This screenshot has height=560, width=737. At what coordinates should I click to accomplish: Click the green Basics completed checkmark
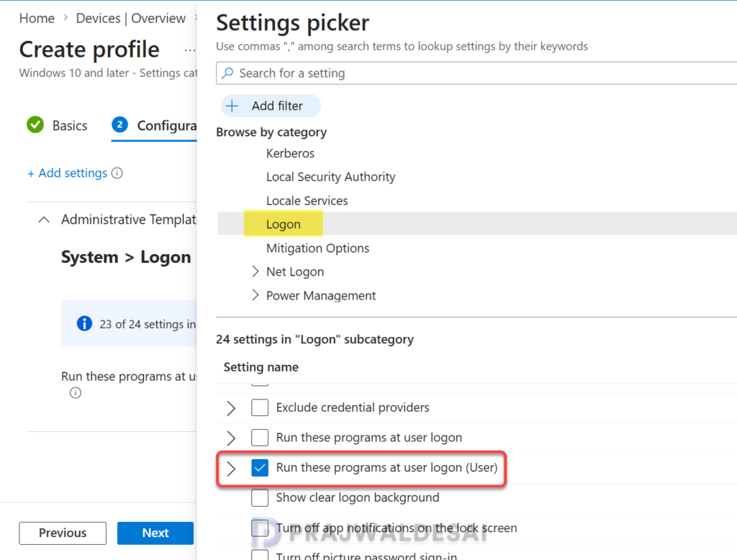click(35, 125)
